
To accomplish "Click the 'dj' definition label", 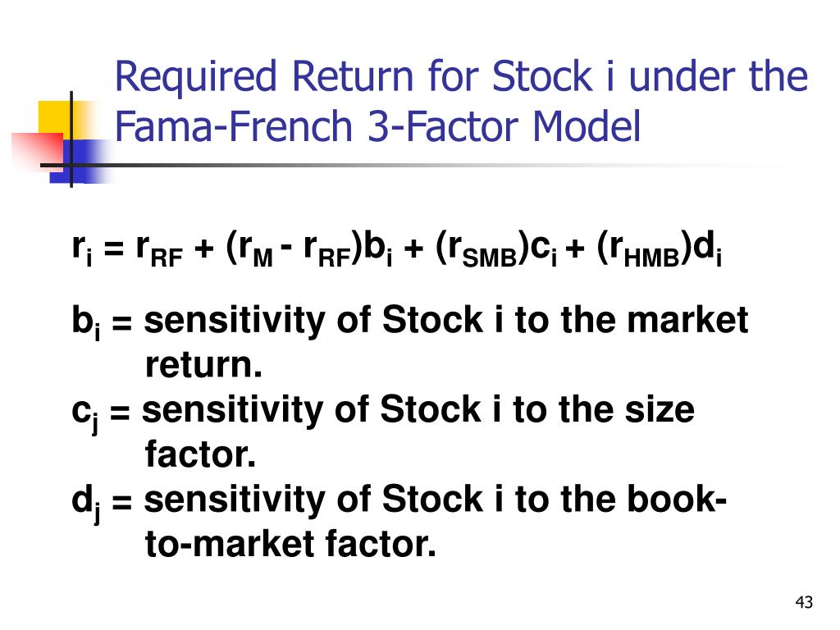I will point(86,503).
